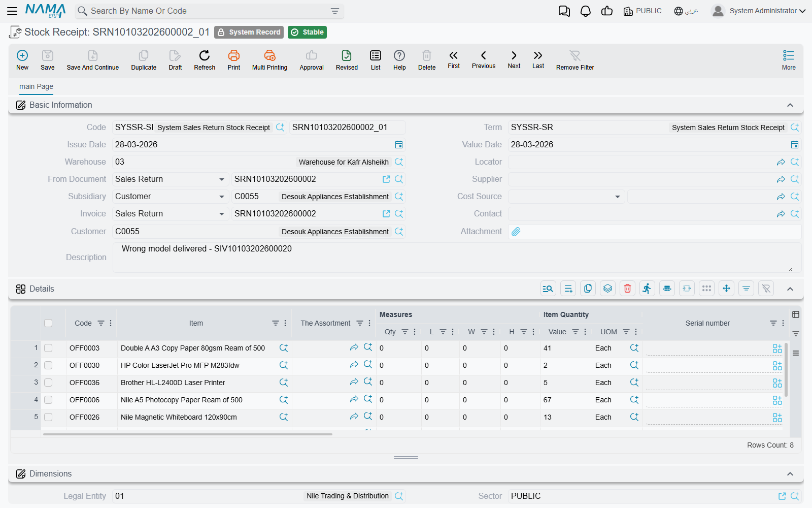The image size is (812, 508).
Task: Collapse the Basic Information section
Action: [x=790, y=105]
